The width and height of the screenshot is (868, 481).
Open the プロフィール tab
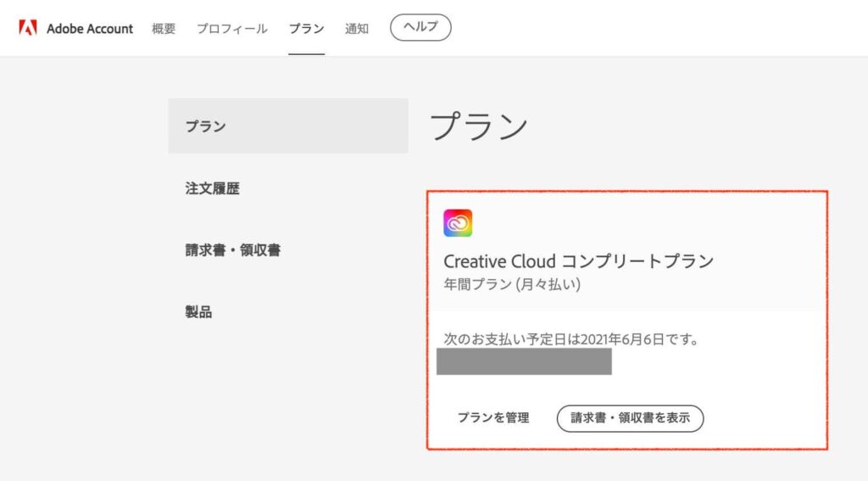pos(232,29)
